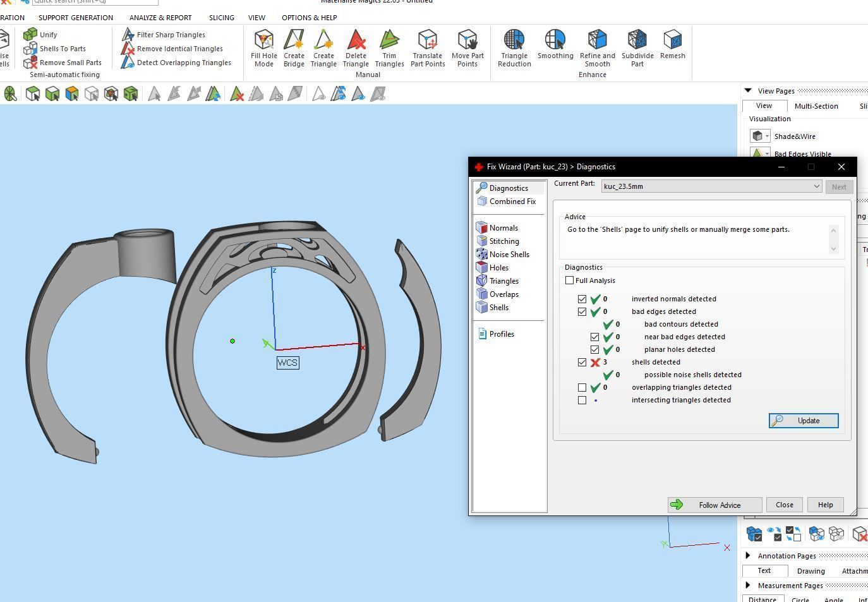Click the Subdivide Part tool

click(637, 48)
